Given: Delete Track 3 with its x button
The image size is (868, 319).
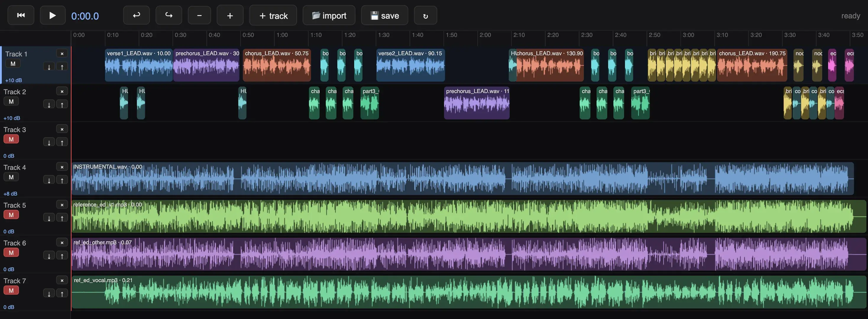Looking at the screenshot, I should click(62, 129).
